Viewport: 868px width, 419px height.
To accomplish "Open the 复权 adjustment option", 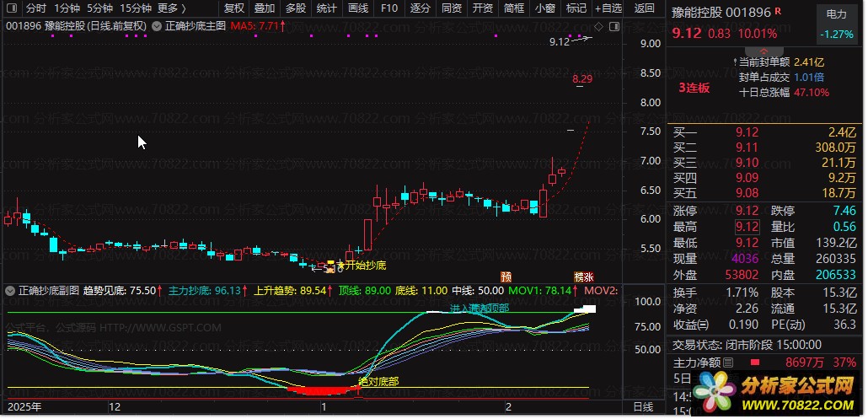I will click(234, 8).
